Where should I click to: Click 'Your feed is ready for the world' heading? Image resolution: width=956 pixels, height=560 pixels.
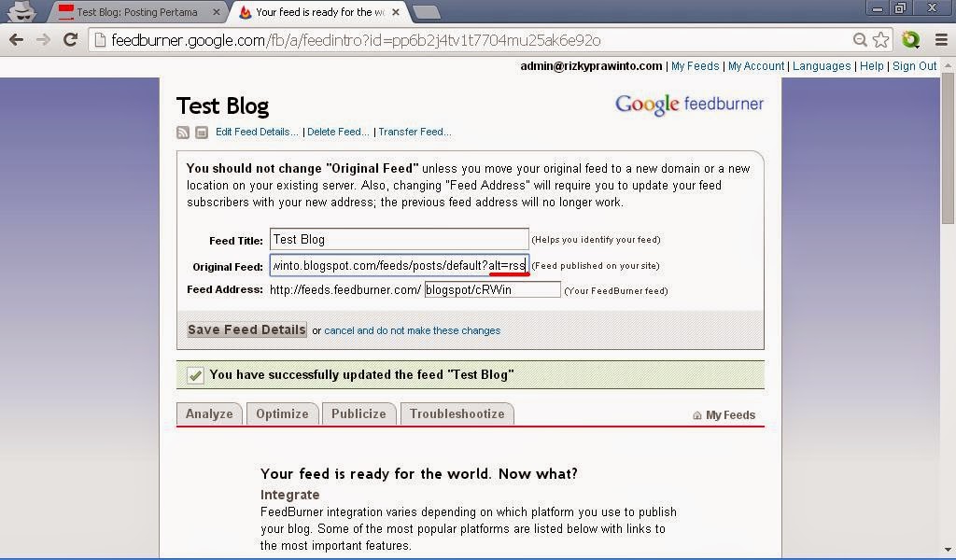(x=419, y=473)
